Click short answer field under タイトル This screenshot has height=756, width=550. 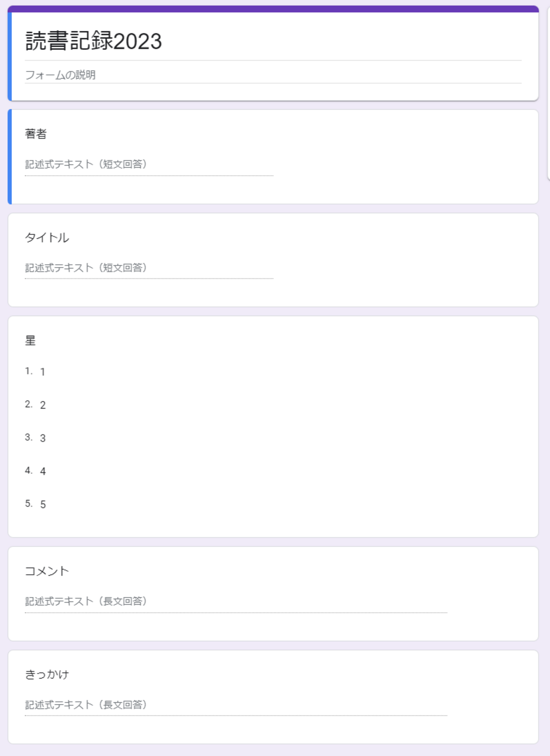148,268
